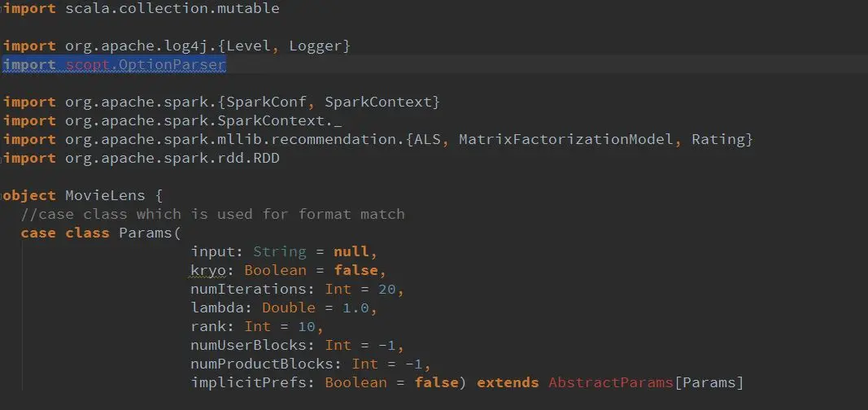868x410 pixels.
Task: Click the red underlined scopt package name
Action: [x=87, y=65]
